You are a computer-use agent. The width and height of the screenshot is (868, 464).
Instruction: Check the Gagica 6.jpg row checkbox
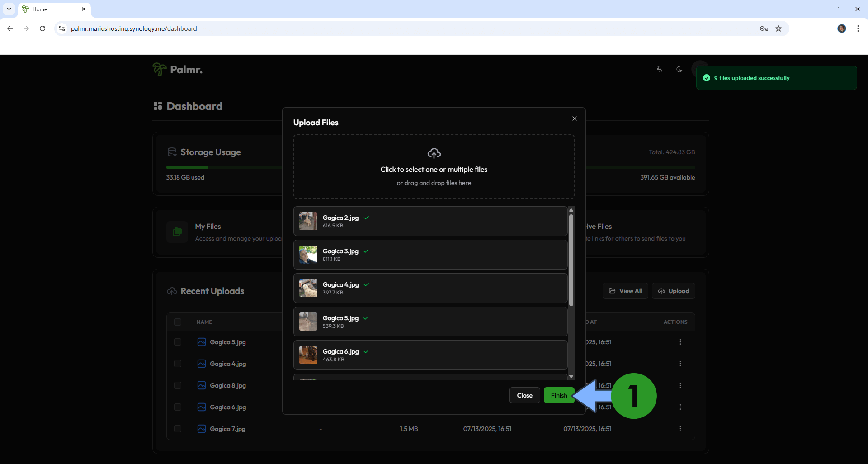178,407
